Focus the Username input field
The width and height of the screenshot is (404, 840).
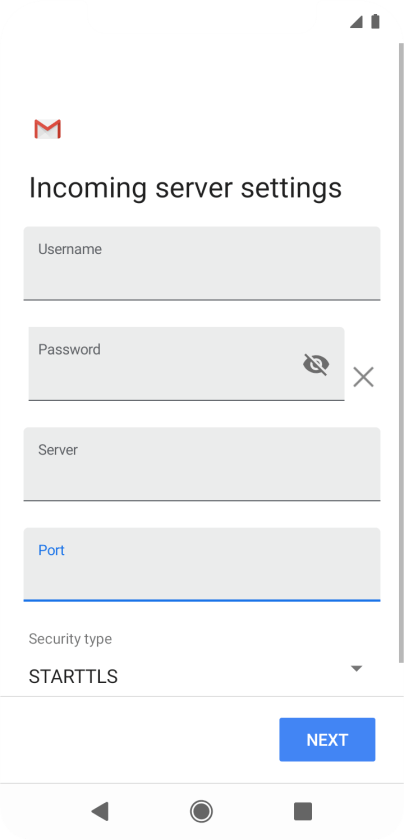202,263
